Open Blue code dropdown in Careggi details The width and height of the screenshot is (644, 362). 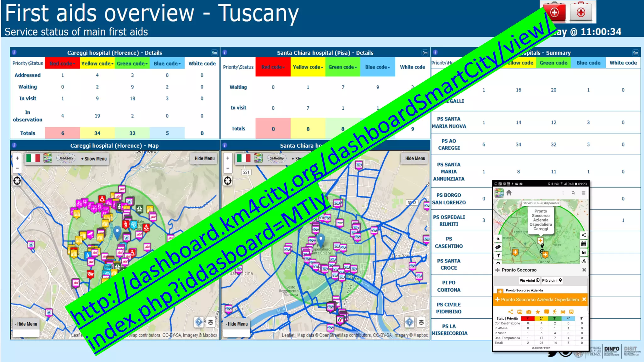coord(167,63)
